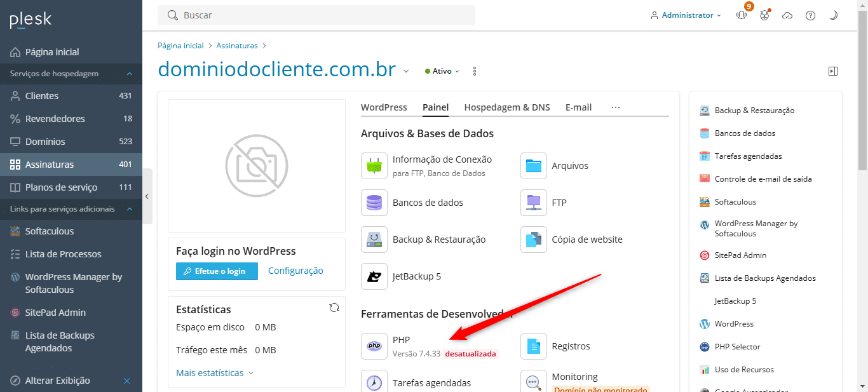Click the SitePad Admin icon in right sidebar

click(705, 255)
